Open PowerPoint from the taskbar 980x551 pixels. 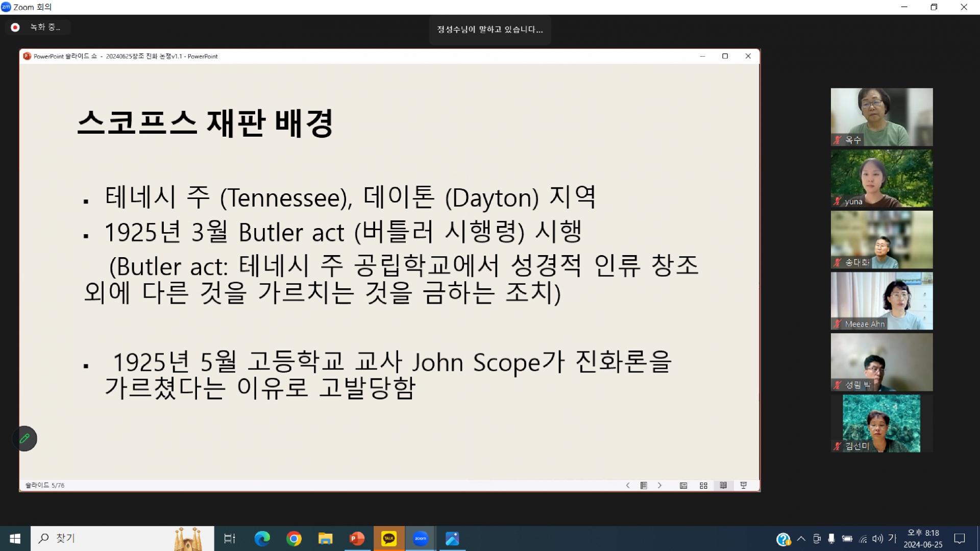357,538
